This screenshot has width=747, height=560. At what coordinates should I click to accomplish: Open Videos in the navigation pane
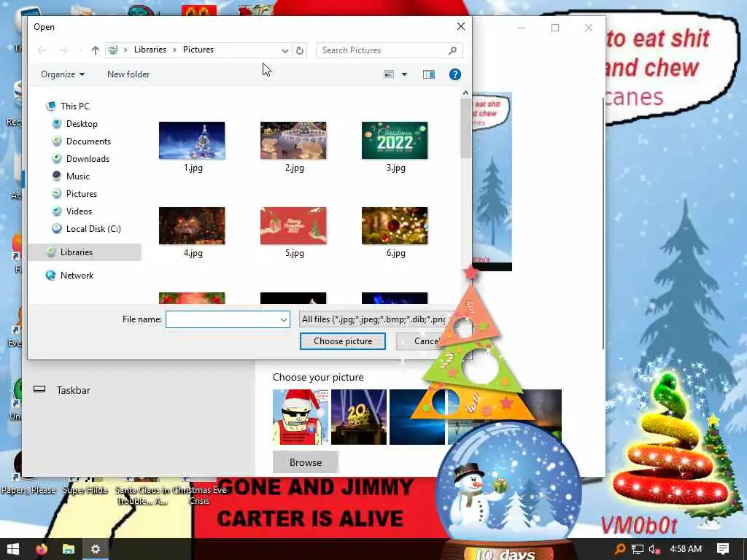pos(79,211)
